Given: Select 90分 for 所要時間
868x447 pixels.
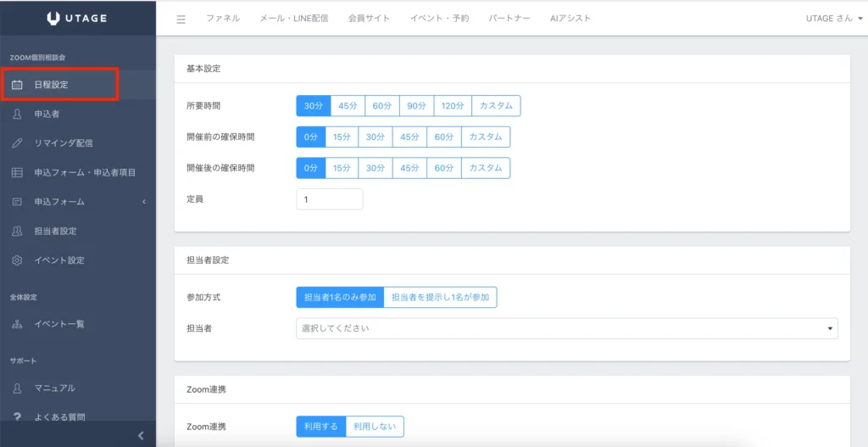Looking at the screenshot, I should [416, 106].
